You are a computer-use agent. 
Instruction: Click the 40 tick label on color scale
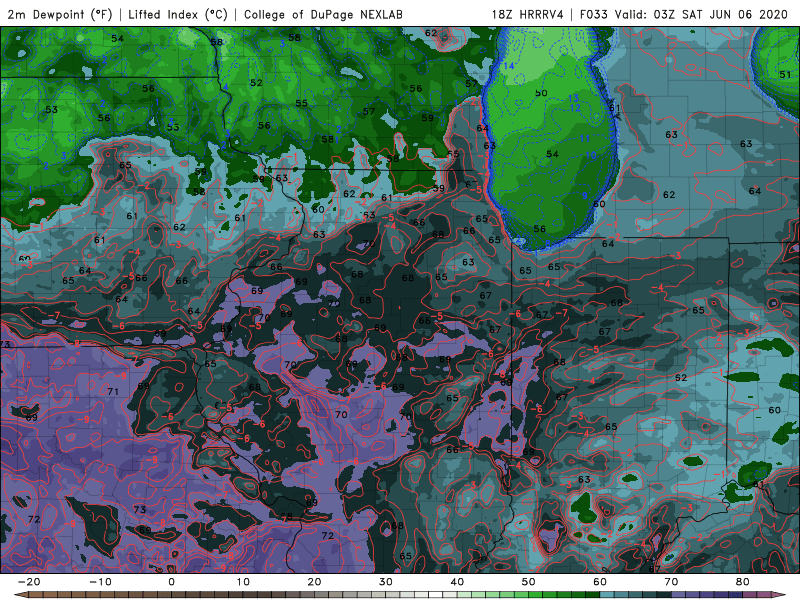point(457,582)
